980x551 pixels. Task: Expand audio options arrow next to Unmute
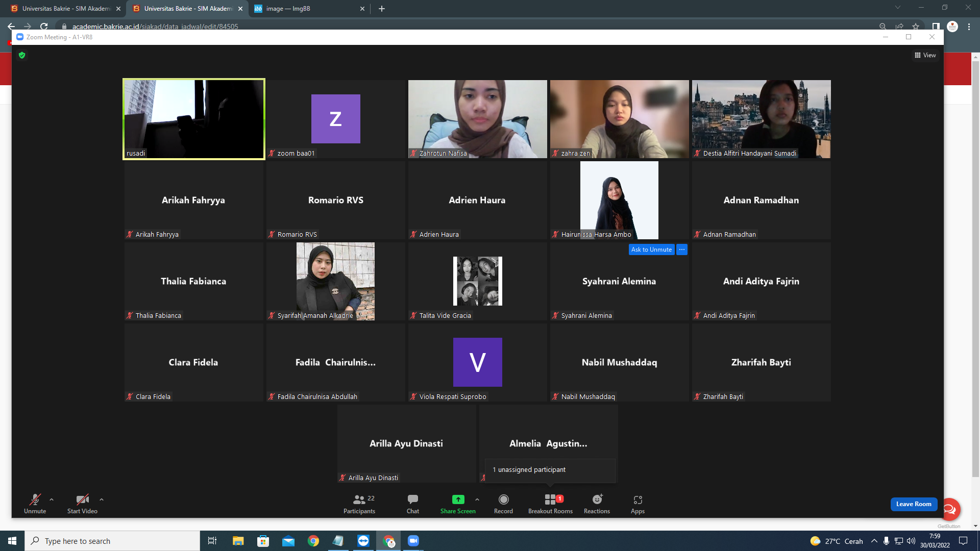point(52,499)
